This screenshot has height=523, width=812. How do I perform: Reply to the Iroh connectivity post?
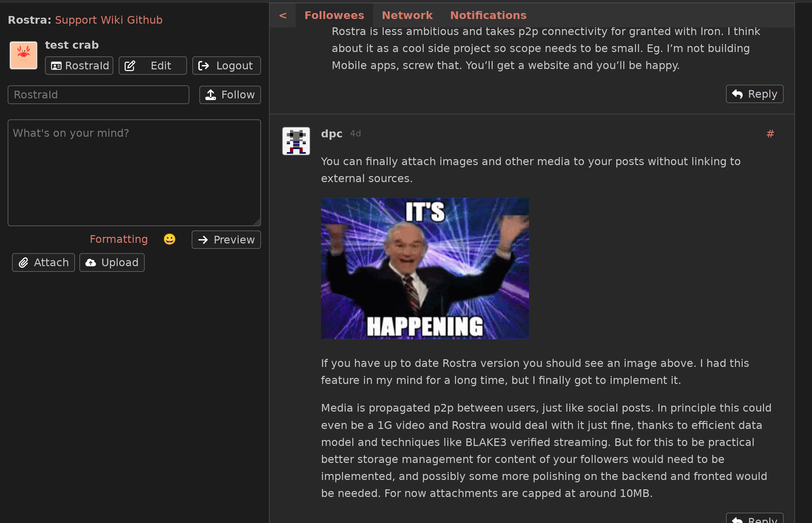point(754,94)
